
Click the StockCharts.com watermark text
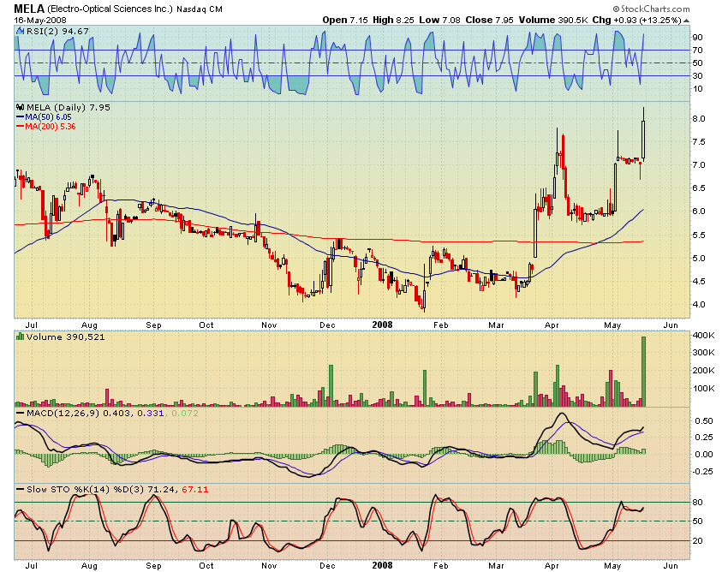click(651, 9)
